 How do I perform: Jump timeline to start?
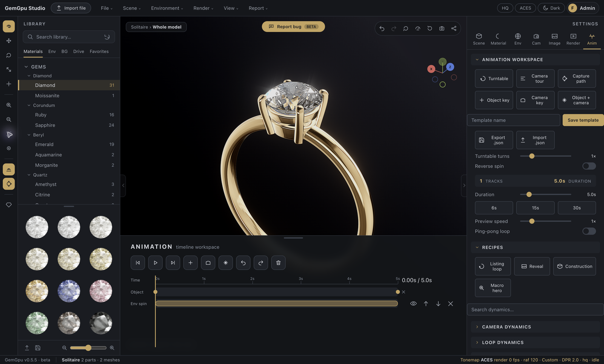pyautogui.click(x=138, y=263)
